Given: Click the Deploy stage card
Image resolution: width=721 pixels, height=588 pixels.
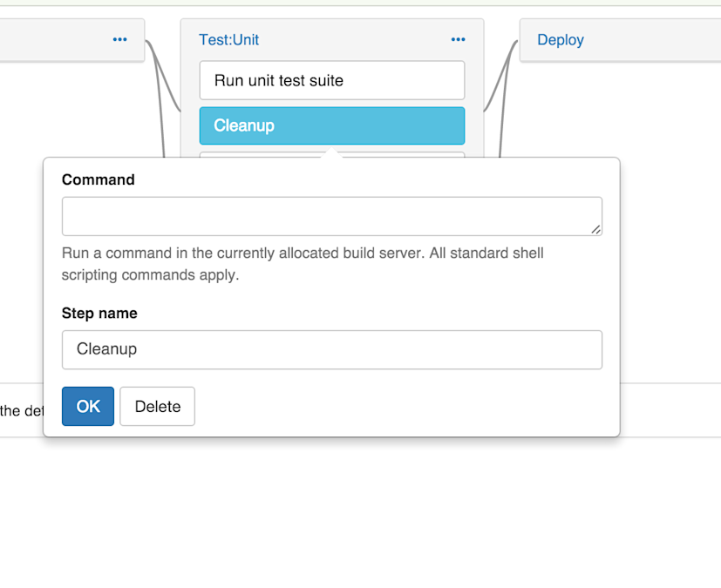Looking at the screenshot, I should click(x=619, y=39).
